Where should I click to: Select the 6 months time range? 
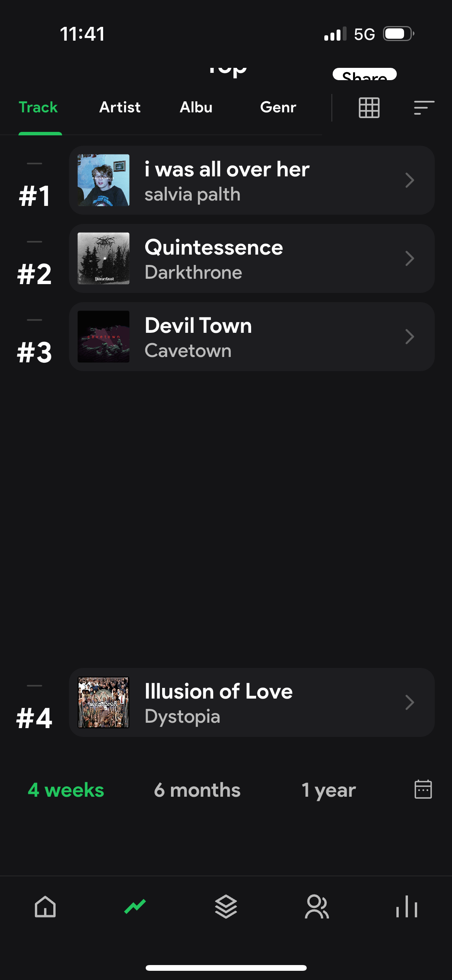[x=197, y=790]
